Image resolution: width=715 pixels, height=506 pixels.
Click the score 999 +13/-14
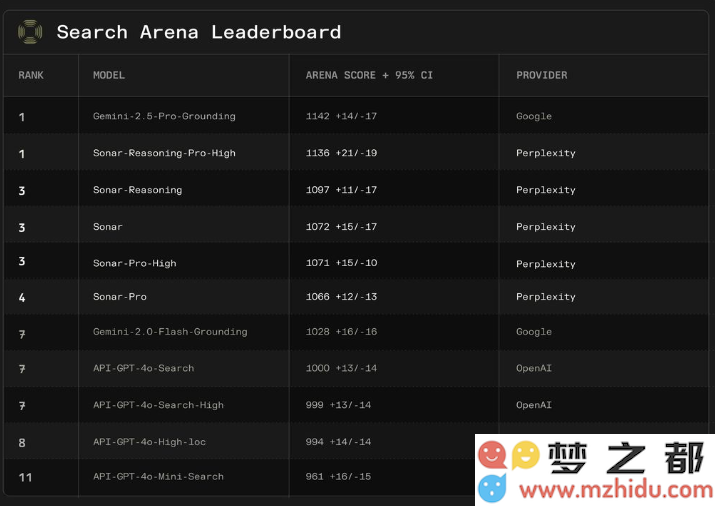338,405
